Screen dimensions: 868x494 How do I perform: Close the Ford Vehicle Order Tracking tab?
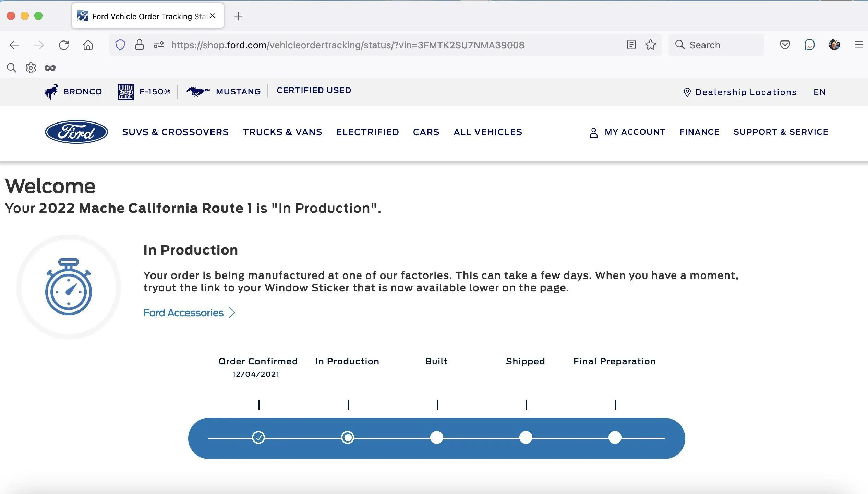coord(213,16)
